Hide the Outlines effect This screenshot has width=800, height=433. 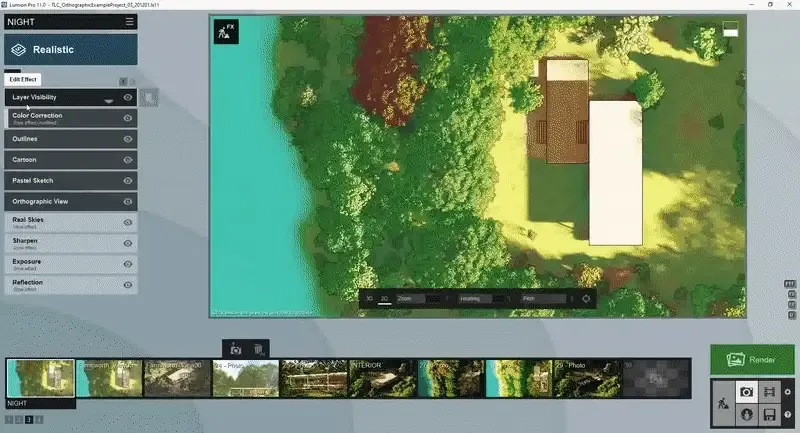tap(128, 139)
